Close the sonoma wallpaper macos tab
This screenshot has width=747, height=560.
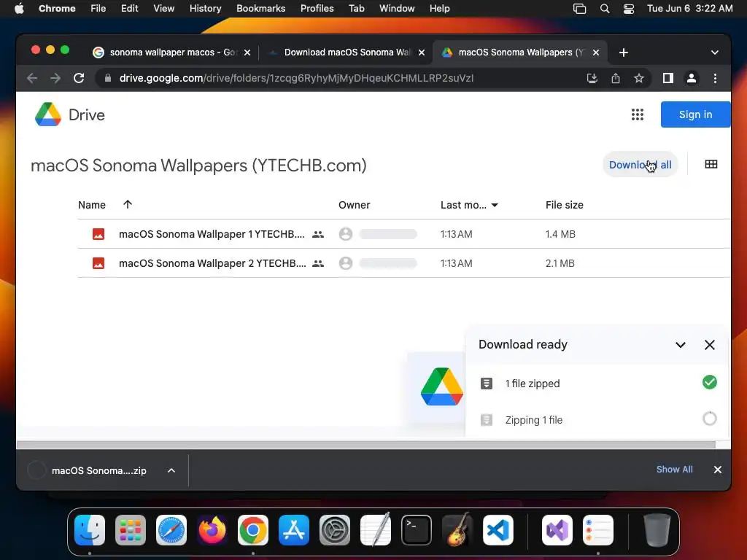pos(247,52)
